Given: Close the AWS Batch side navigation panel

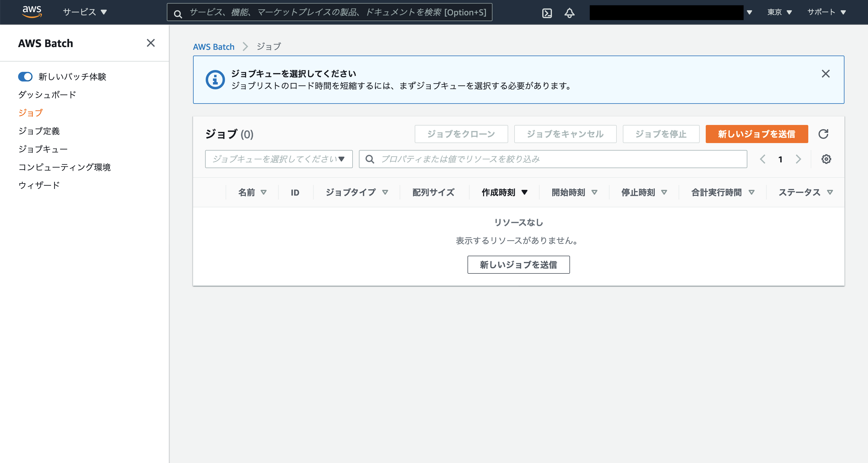Looking at the screenshot, I should click(x=150, y=43).
